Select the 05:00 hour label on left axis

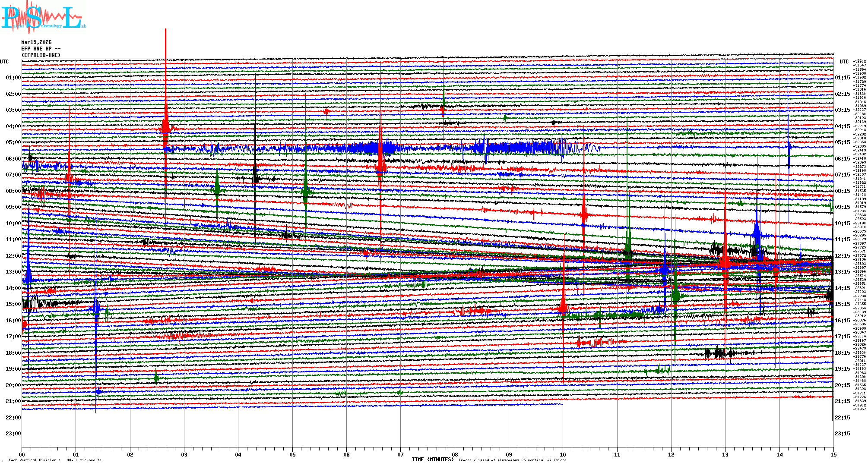point(13,142)
